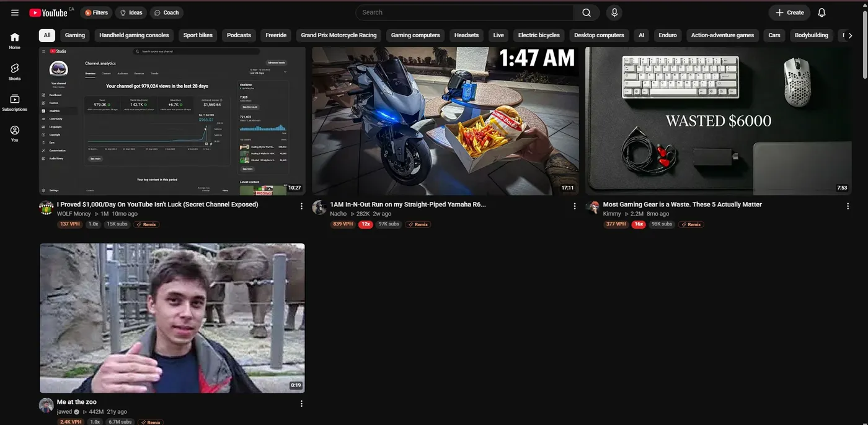Select the Podcasts chip
868x425 pixels.
point(239,35)
